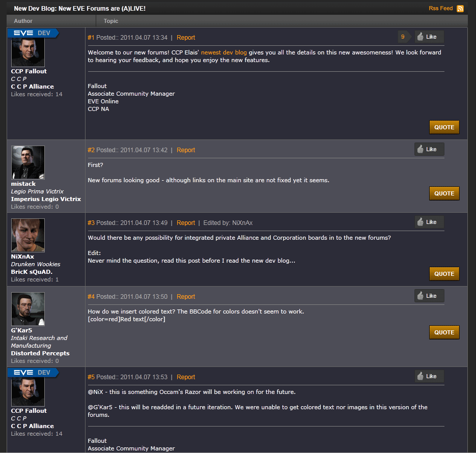
Task: Like post #2 by mistack
Action: pyautogui.click(x=429, y=149)
